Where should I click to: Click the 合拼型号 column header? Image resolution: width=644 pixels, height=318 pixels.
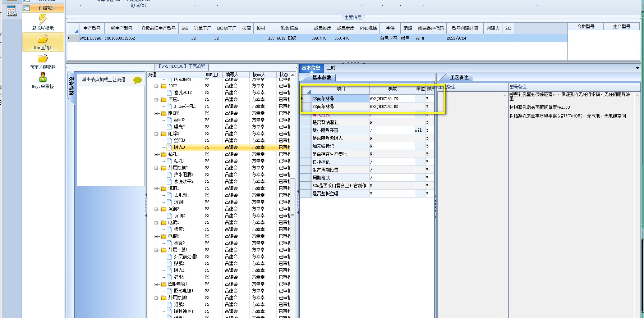point(586,27)
